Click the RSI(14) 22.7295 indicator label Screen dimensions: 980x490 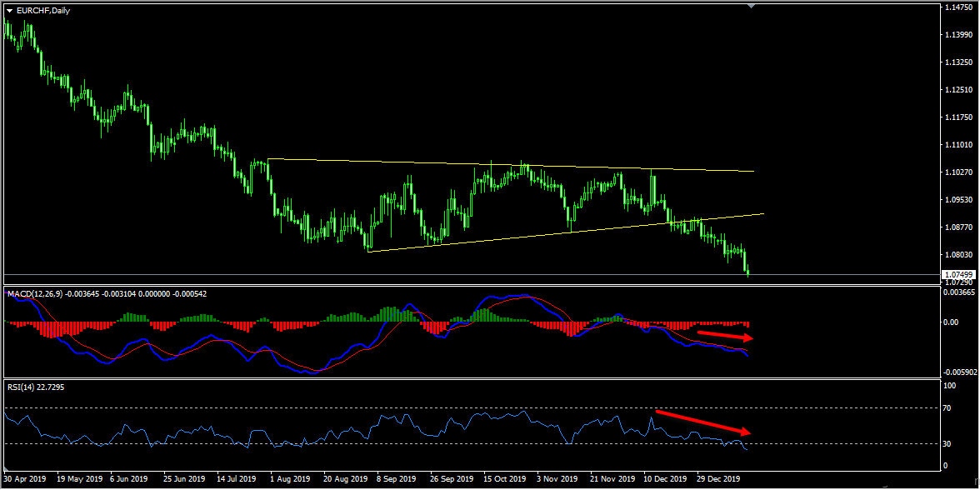point(36,387)
